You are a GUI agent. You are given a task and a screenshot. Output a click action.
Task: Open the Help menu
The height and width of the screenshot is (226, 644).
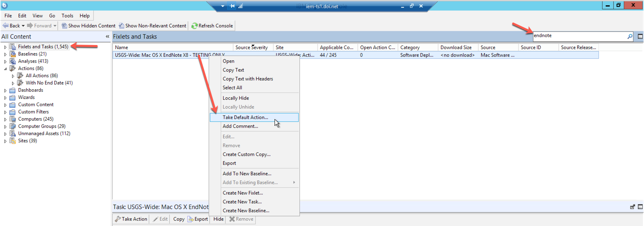pyautogui.click(x=84, y=16)
